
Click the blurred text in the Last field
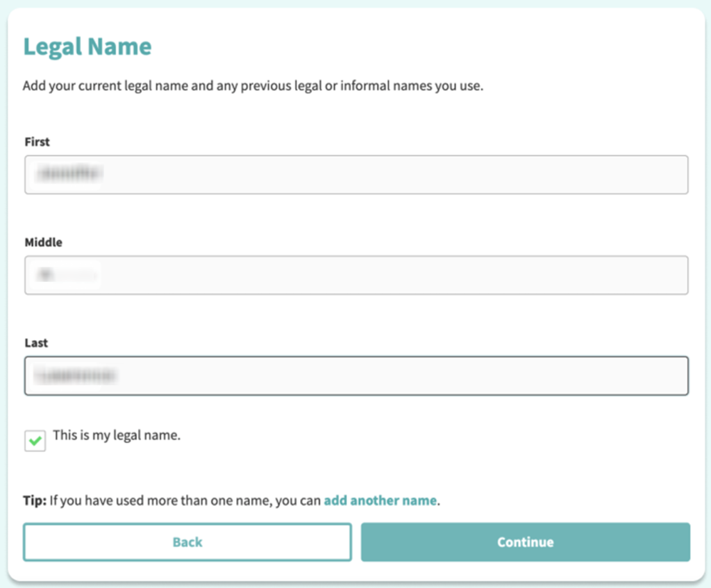pos(76,376)
